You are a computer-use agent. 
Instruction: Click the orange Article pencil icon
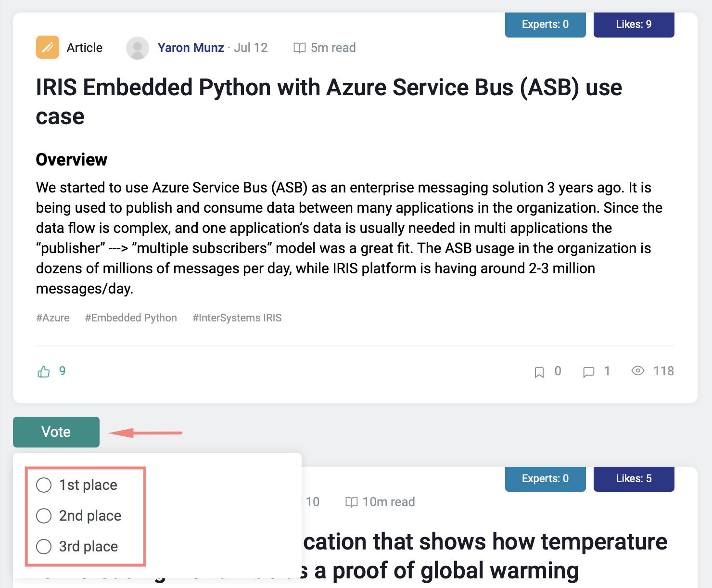tap(48, 47)
